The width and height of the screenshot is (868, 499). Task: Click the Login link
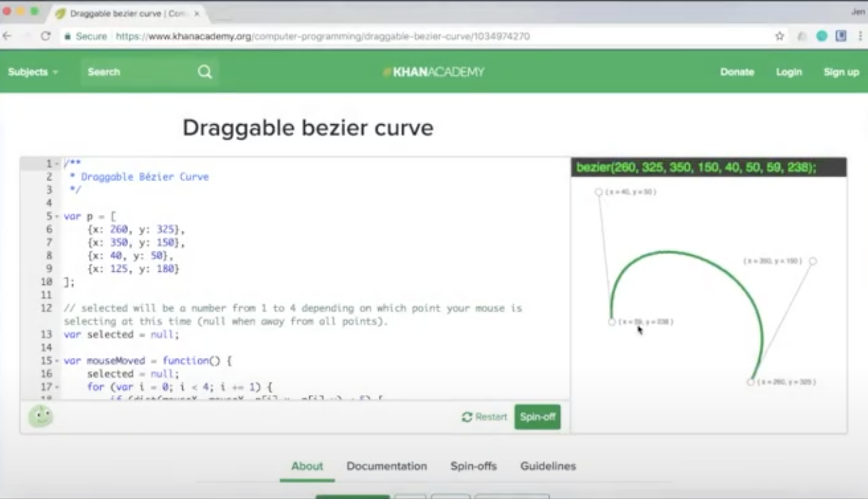[789, 72]
